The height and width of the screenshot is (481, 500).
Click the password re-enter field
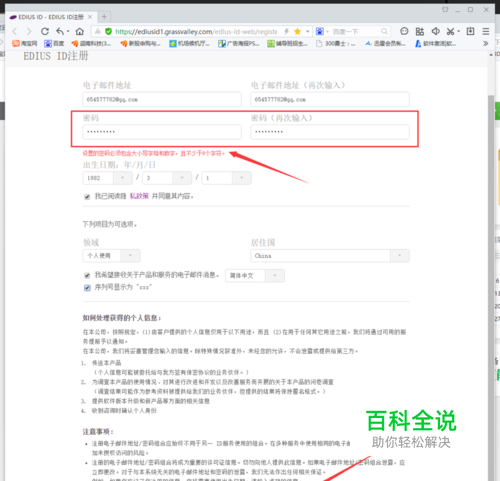point(330,132)
